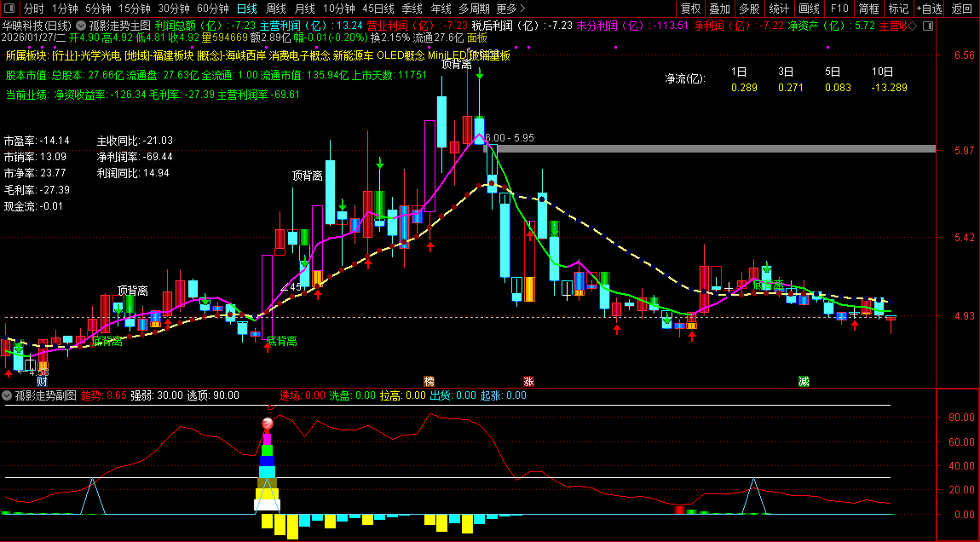Click the top-left corner red pin icon

(x=11, y=9)
